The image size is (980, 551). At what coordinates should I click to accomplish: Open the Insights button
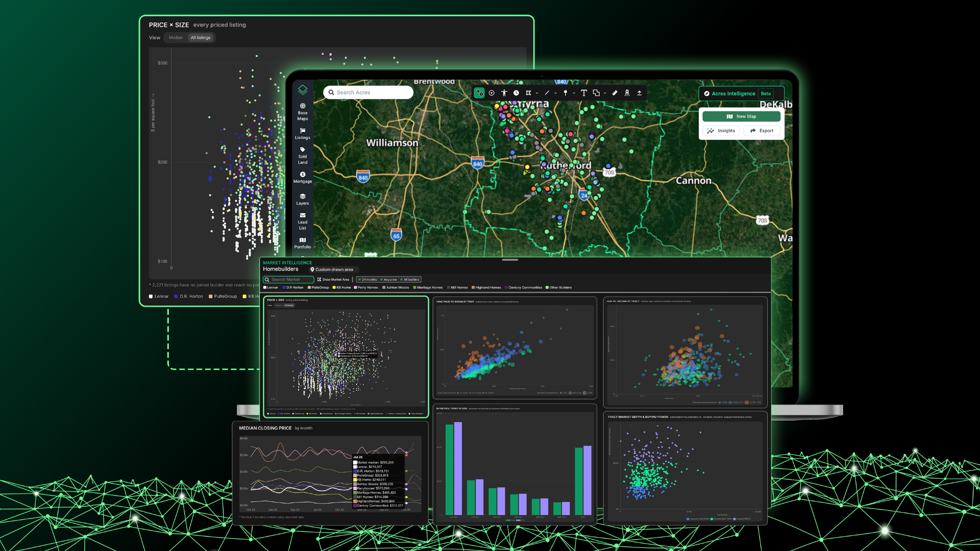(721, 131)
